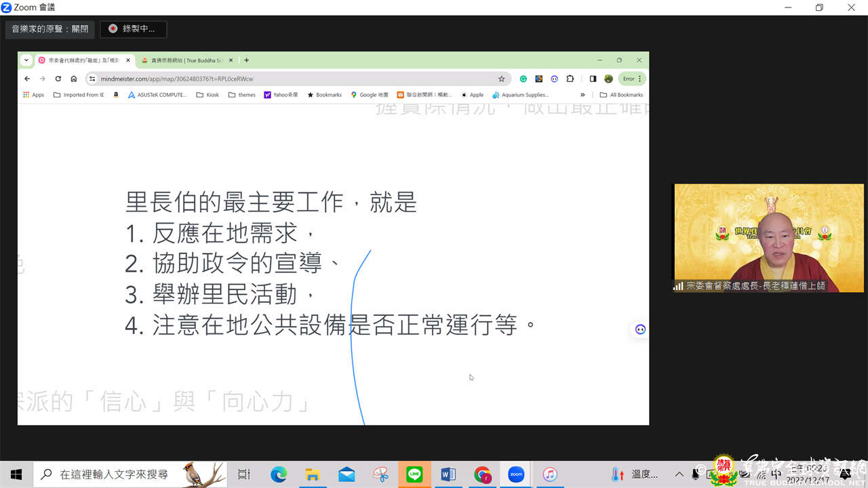Click the floating assistant icon at map edge
This screenshot has width=868, height=488.
coord(640,329)
